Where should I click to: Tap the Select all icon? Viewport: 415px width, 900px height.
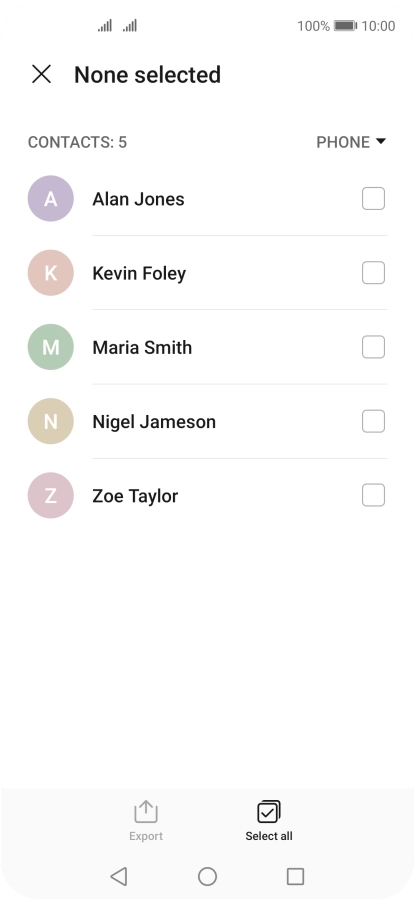click(x=269, y=812)
